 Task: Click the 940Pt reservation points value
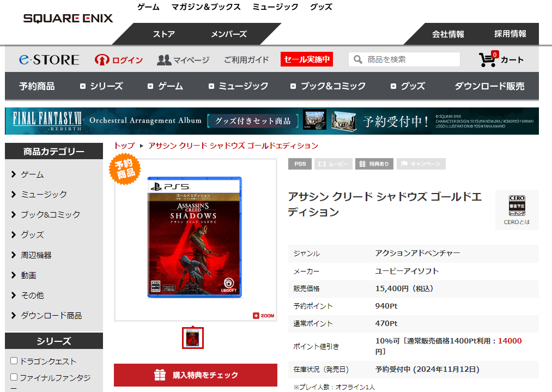tap(386, 306)
